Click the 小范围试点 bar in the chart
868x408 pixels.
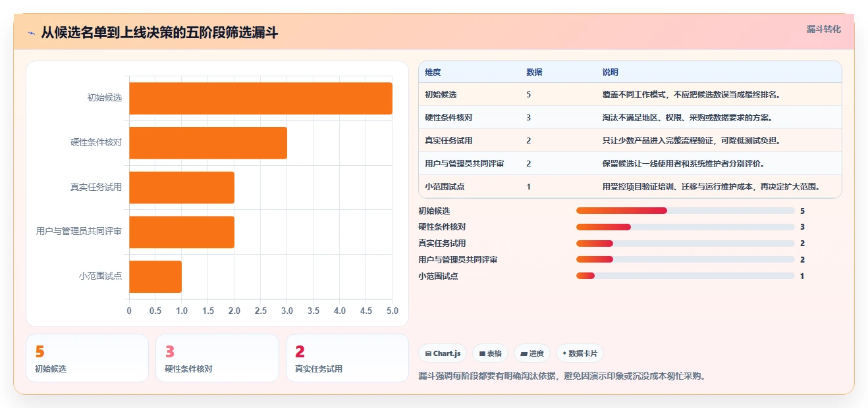tap(155, 276)
